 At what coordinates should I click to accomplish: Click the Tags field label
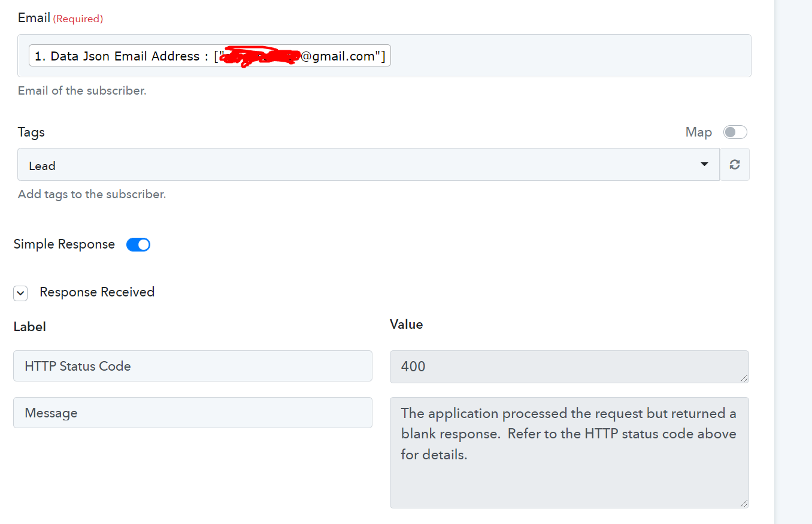pyautogui.click(x=31, y=132)
